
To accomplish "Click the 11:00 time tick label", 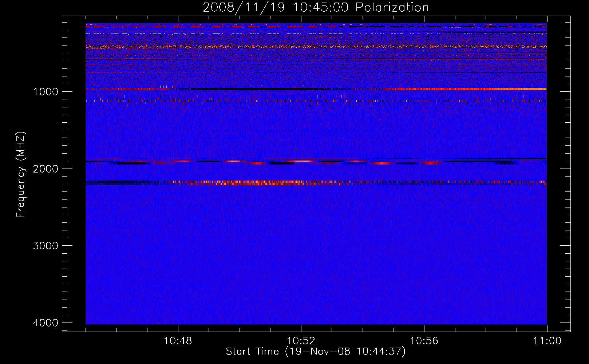I will click(x=547, y=341).
